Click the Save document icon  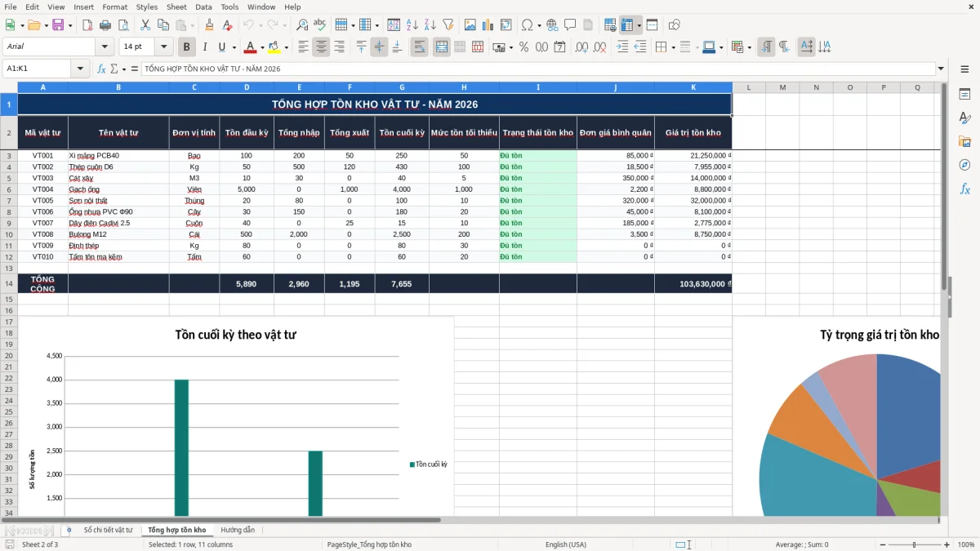coord(58,25)
